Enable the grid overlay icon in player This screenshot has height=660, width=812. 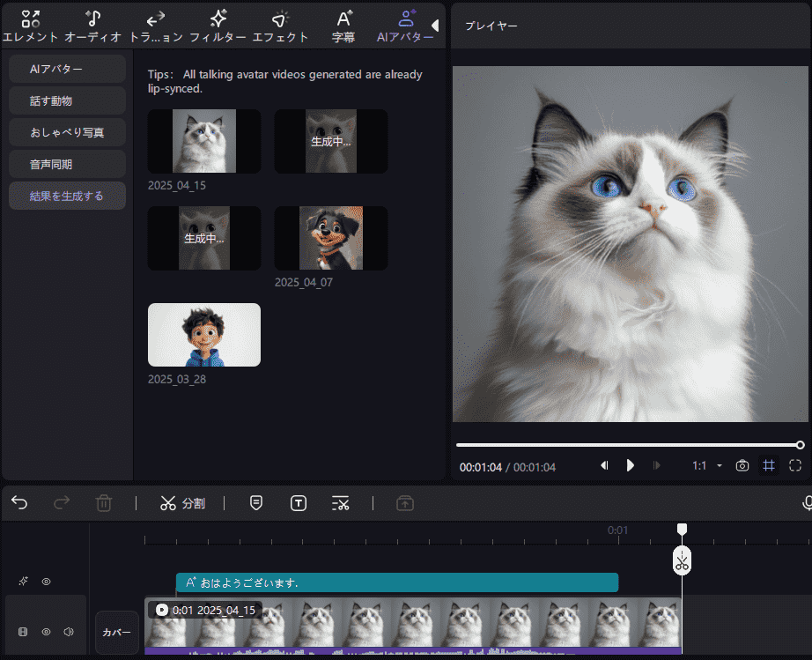pos(768,465)
